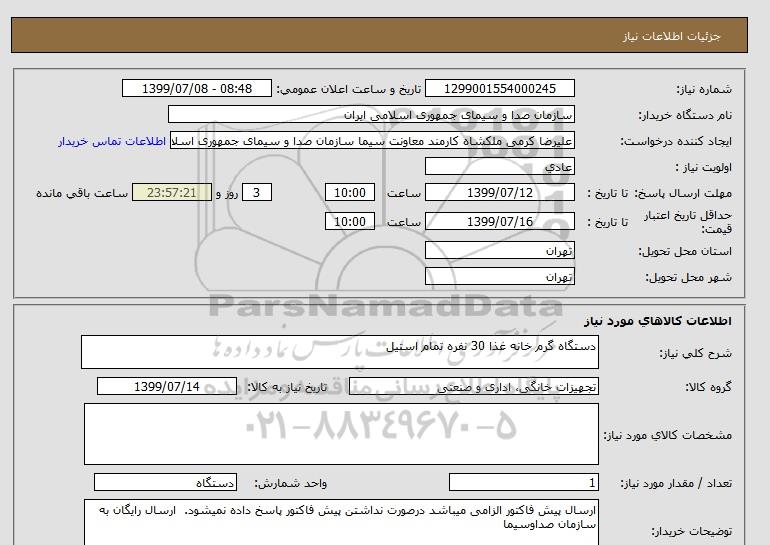The height and width of the screenshot is (545, 770).
Task: Click the مشخصات کالای مورد نیاز label
Action: pyautogui.click(x=667, y=435)
